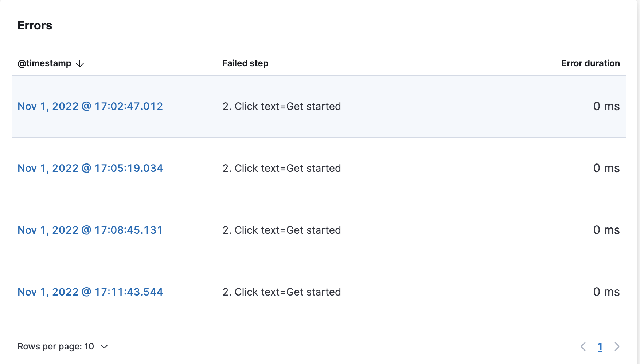Sort by the Failed step column
This screenshot has width=640, height=364.
point(245,63)
